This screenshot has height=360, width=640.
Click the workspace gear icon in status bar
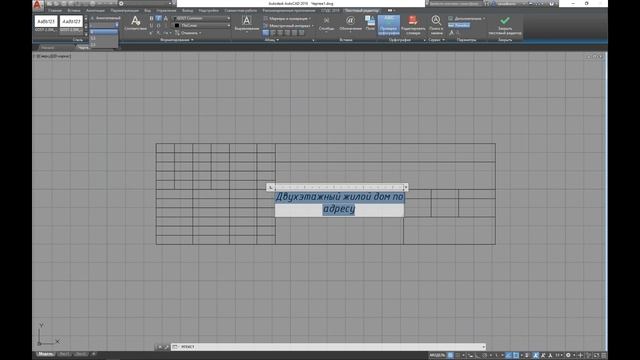click(568, 356)
